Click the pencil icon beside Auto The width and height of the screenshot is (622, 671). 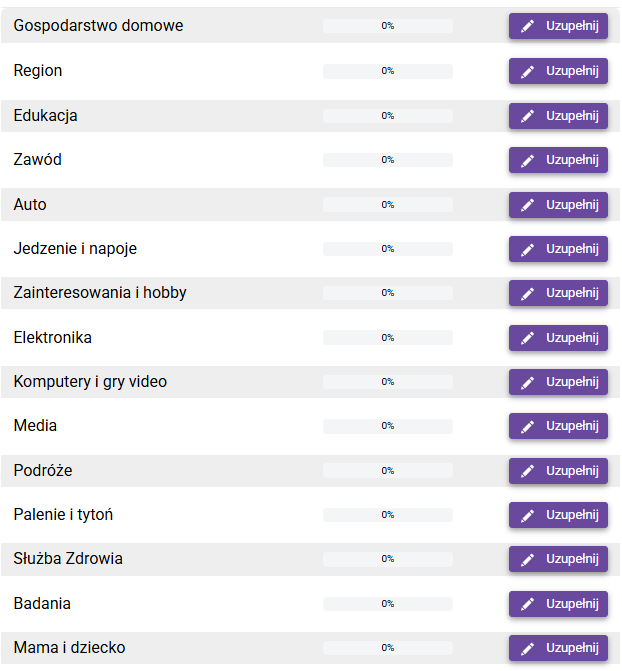(528, 205)
